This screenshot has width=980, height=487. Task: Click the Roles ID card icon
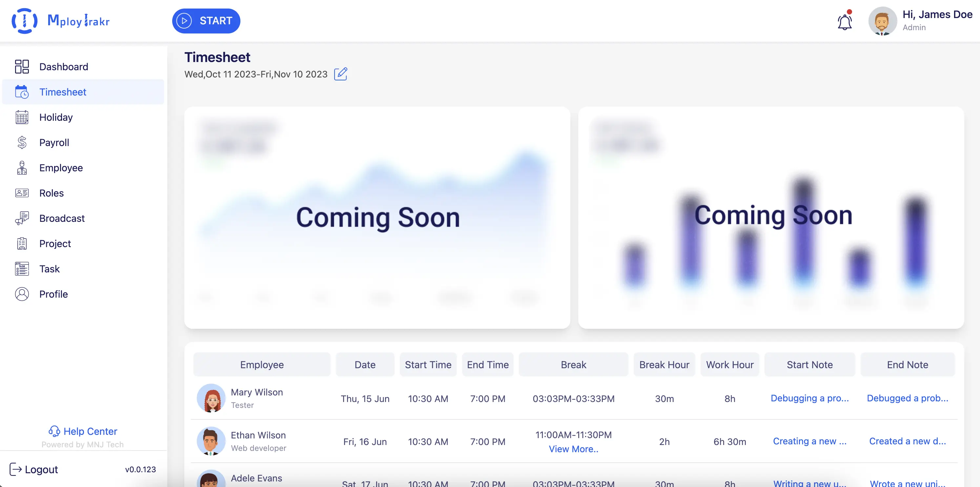pos(22,193)
